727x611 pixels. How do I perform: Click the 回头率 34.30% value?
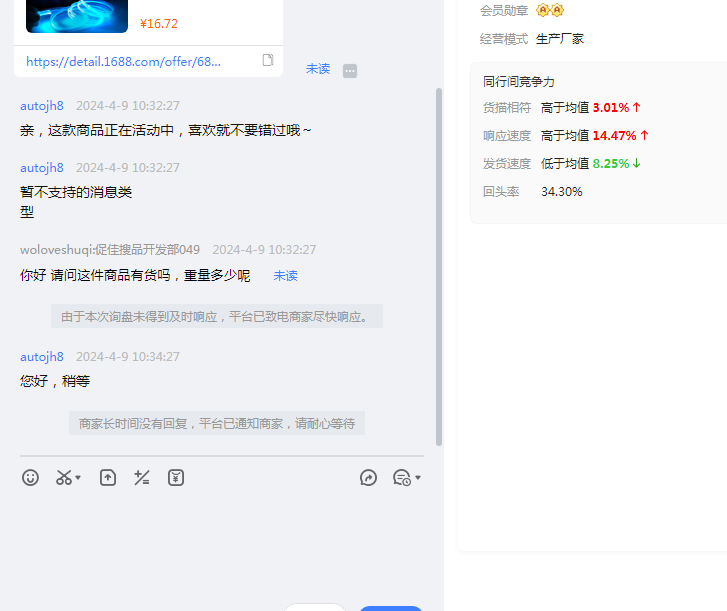561,192
